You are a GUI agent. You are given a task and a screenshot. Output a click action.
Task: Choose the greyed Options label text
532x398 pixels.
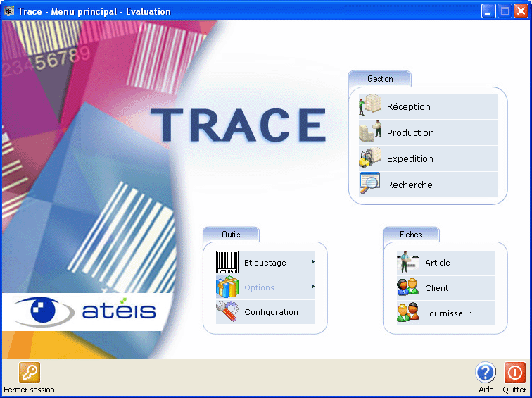pos(259,287)
